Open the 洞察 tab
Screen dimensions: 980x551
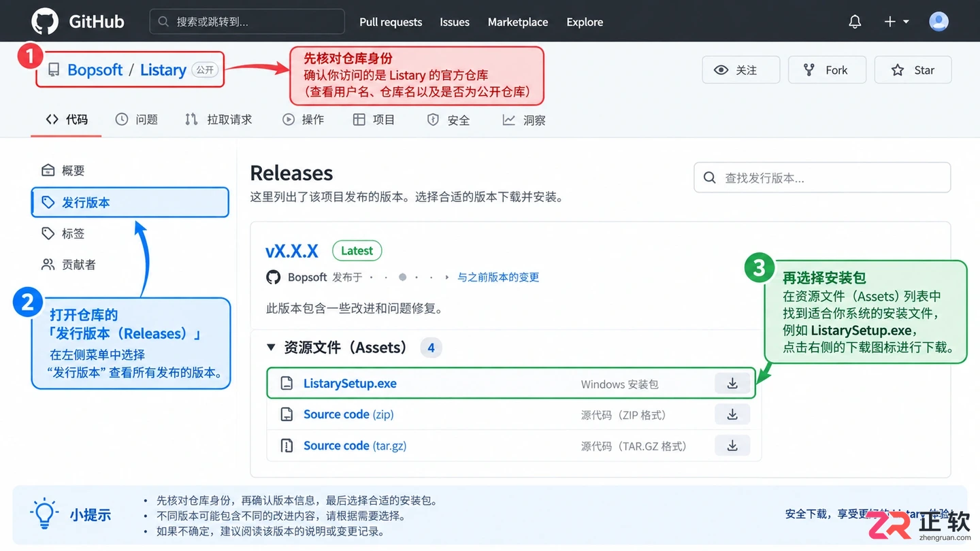524,120
